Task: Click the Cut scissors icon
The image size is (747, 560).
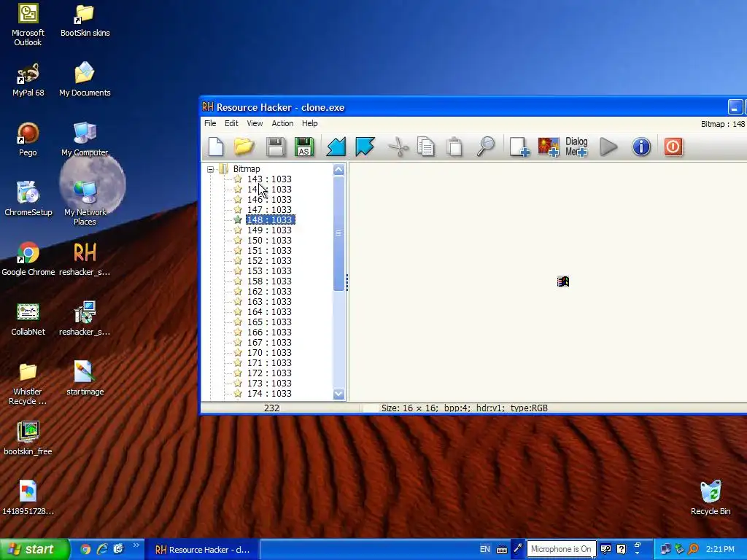Action: (398, 147)
